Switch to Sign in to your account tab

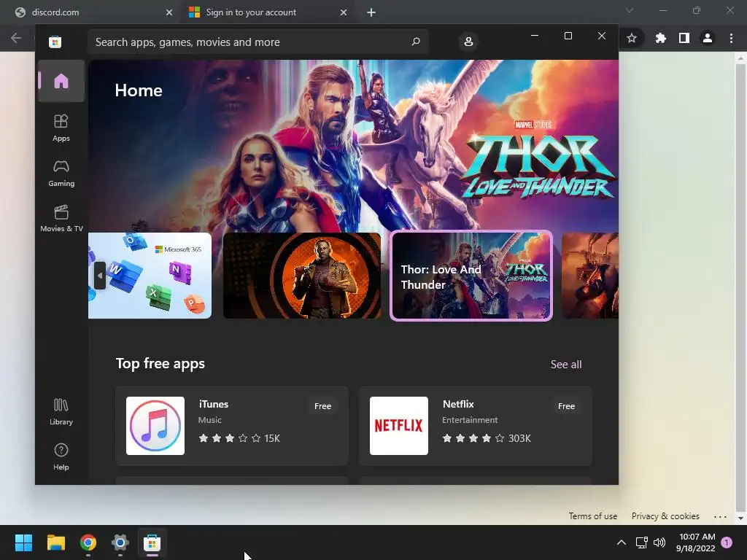267,12
